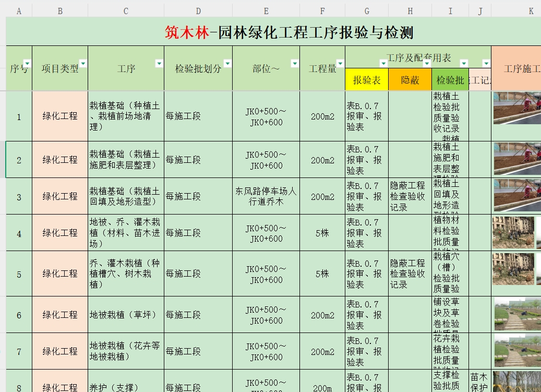Click the yellow 报验表 header cell
Screen dimensions: 541x392
[367, 80]
